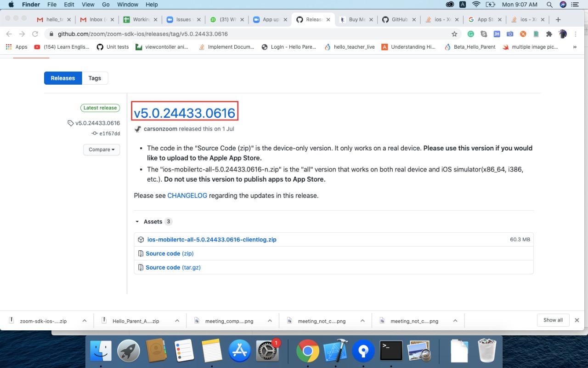Open options arrow for Hello_Parent_A zip download

177,321
